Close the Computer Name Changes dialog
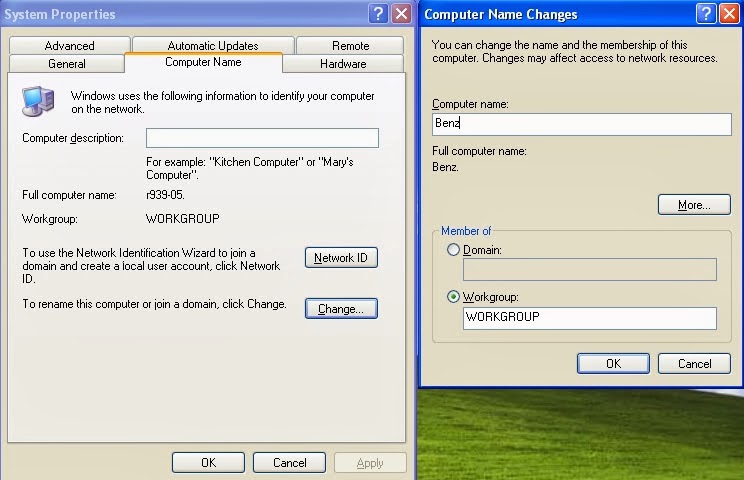Viewport: 744px width, 480px height. pyautogui.click(x=729, y=13)
